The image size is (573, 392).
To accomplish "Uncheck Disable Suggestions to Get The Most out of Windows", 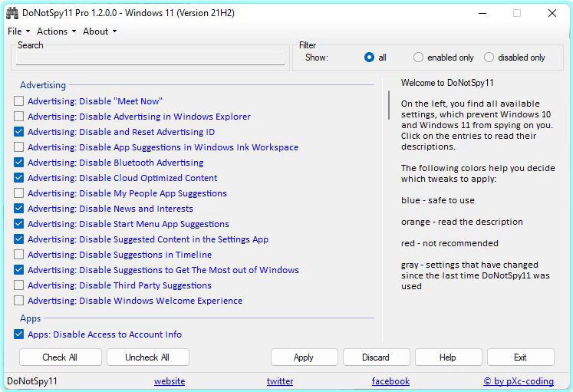I will coord(18,269).
